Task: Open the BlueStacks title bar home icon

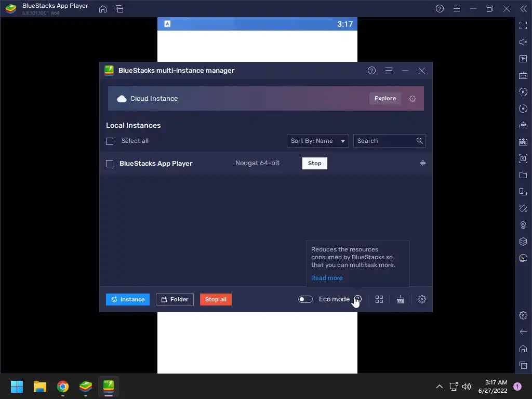Action: coord(103,9)
